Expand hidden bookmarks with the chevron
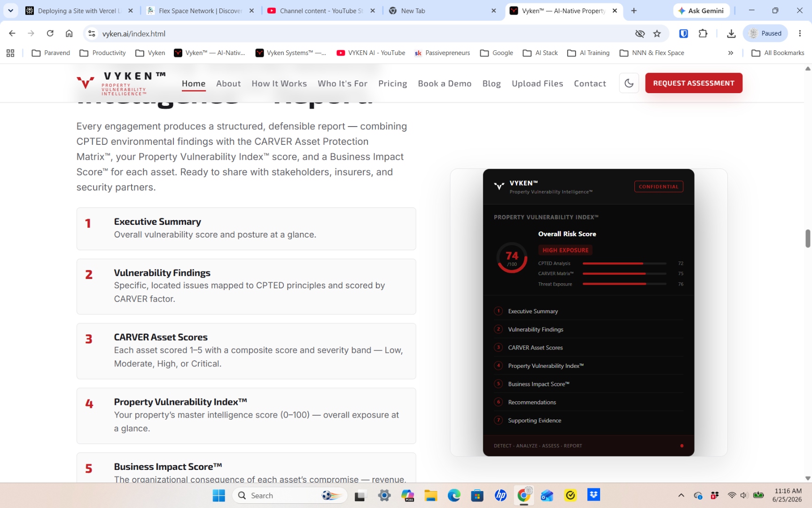The image size is (812, 508). [x=731, y=53]
